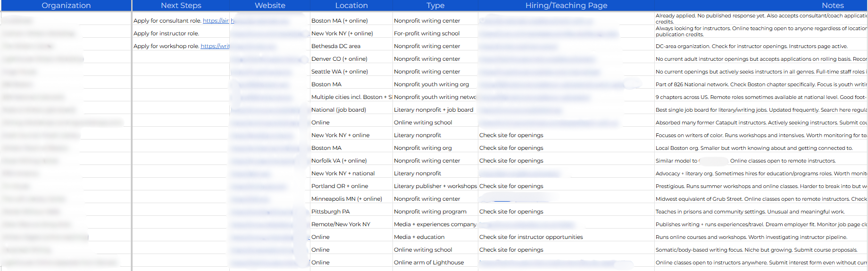Screen dimensions: 868x271
Task: Select the '9 chapters across US' note
Action: pyautogui.click(x=761, y=97)
